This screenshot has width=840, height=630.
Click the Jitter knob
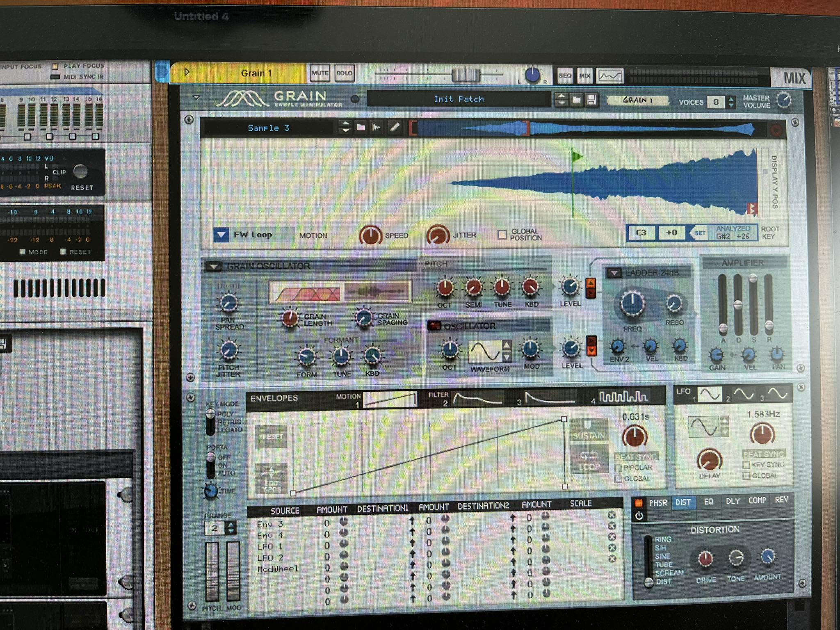pos(438,235)
